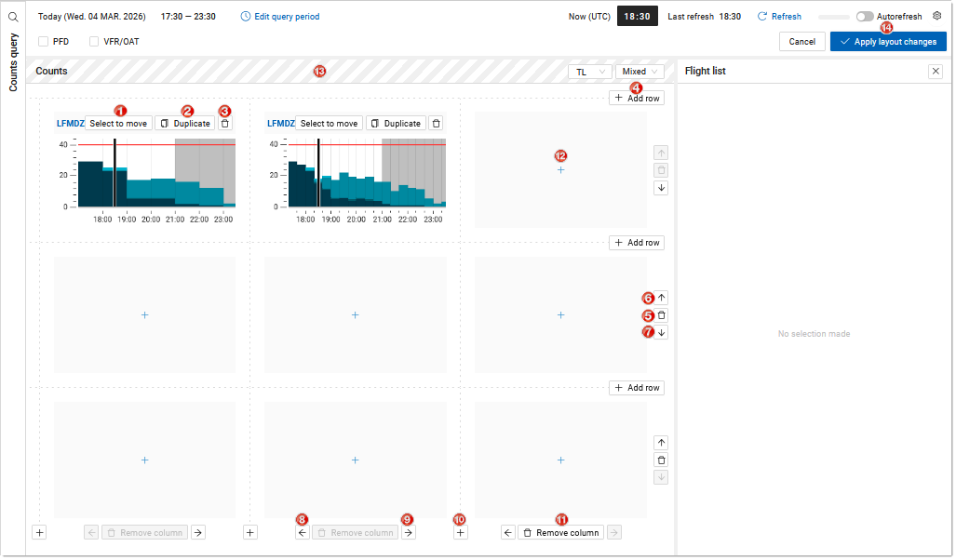The width and height of the screenshot is (956, 560).
Task: Apply layout changes
Action: pos(888,42)
